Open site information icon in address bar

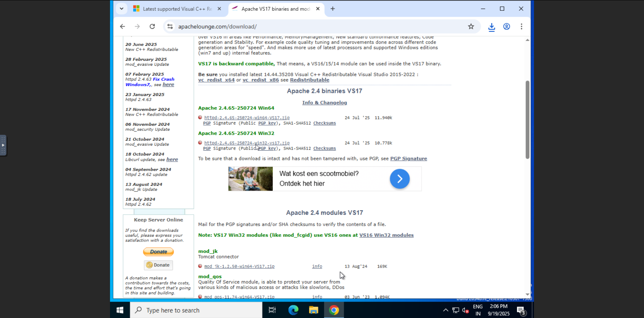point(170,26)
